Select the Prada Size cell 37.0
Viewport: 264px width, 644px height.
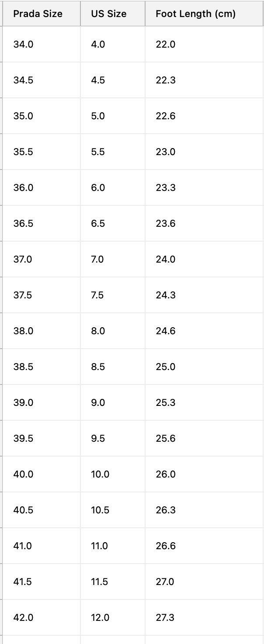(42, 259)
